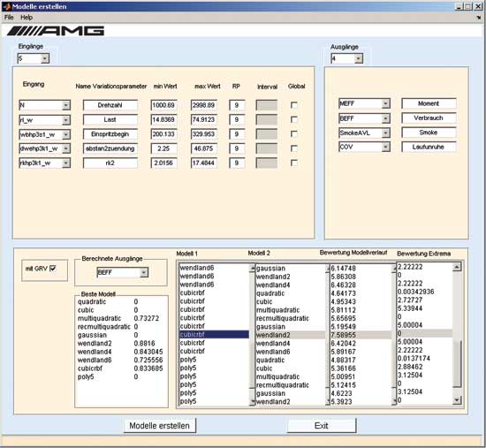Edit the Einspritzbegin name field
486x448 pixels.
(110, 134)
